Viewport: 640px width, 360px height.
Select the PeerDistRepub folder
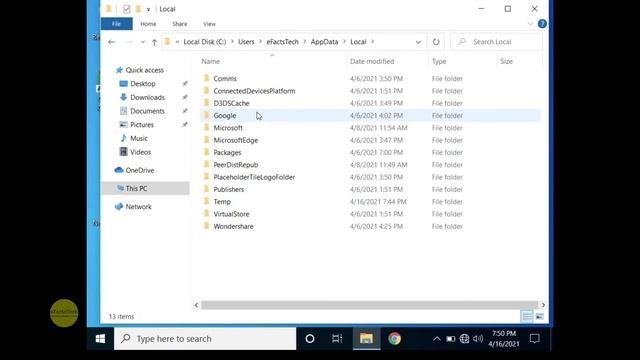[x=236, y=165]
